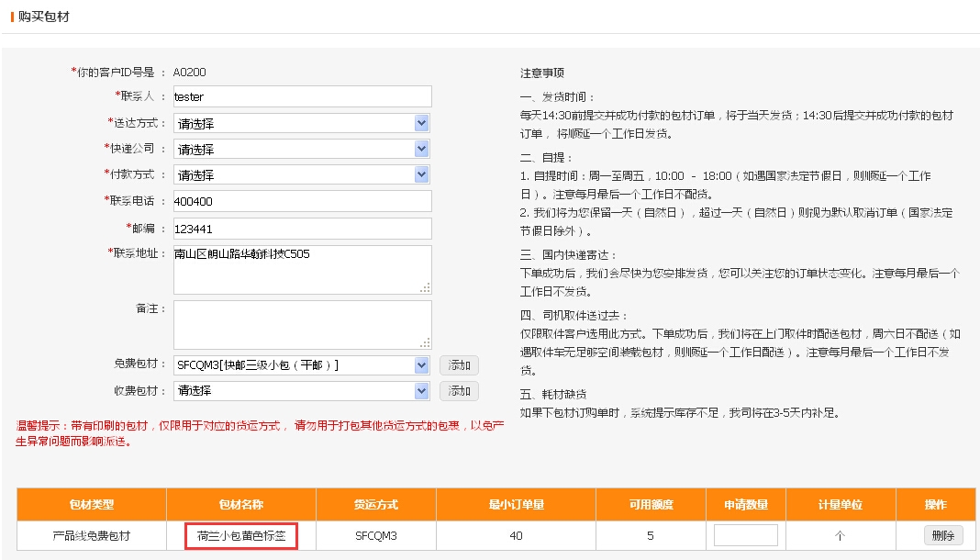Viewport: 980px width, 560px height.
Task: Click the 申请数量 input box in the table
Action: point(745,535)
